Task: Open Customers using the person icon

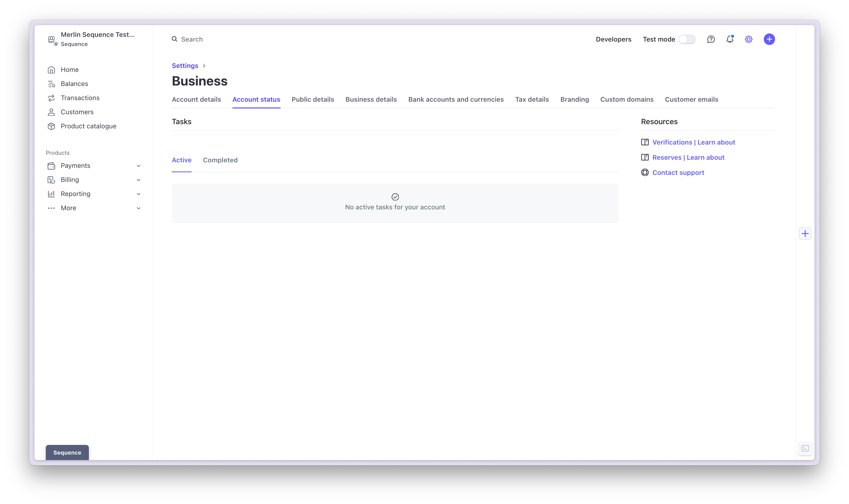Action: 51,112
